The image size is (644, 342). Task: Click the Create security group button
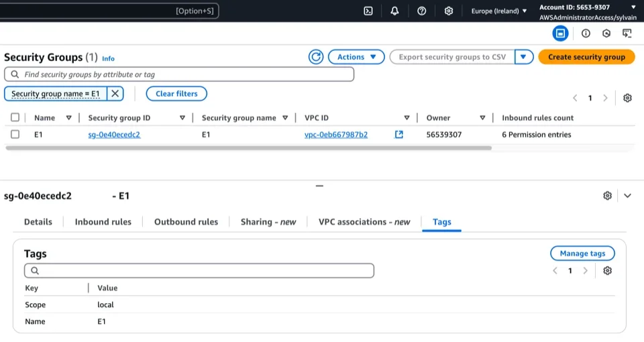click(x=586, y=57)
